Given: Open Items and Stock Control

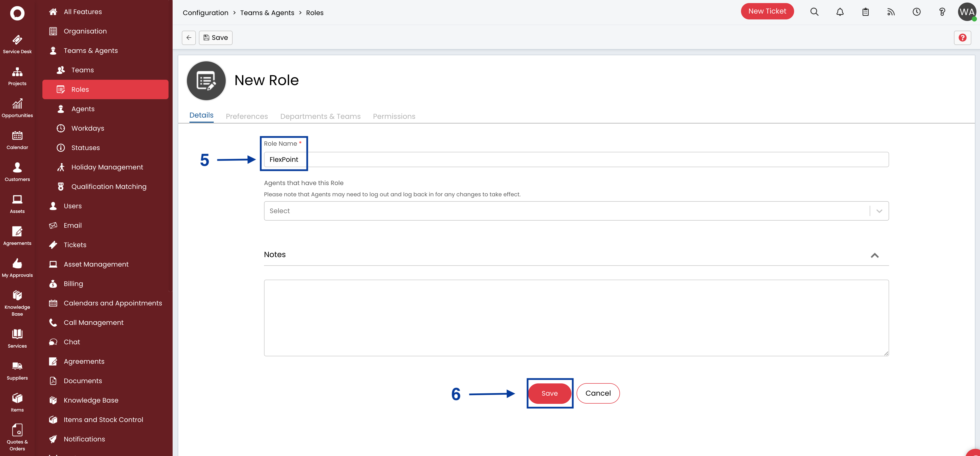Looking at the screenshot, I should (x=105, y=420).
